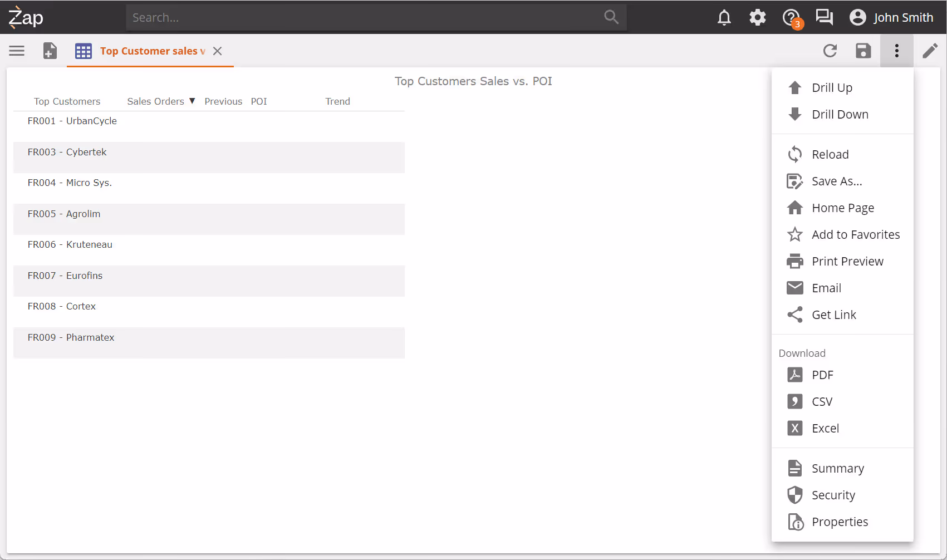Viewport: 947px width, 560px height.
Task: Select Add to Favorites star option
Action: (855, 235)
